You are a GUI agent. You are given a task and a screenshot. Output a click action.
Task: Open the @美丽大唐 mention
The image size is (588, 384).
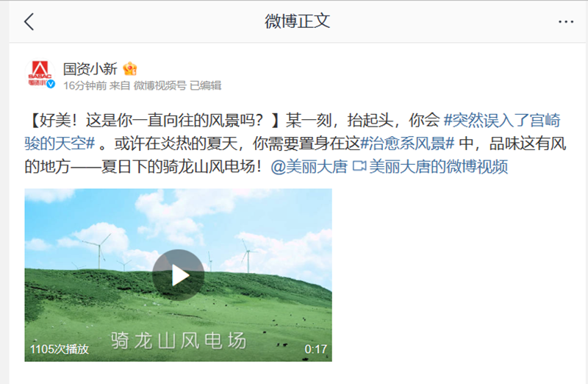(x=309, y=166)
